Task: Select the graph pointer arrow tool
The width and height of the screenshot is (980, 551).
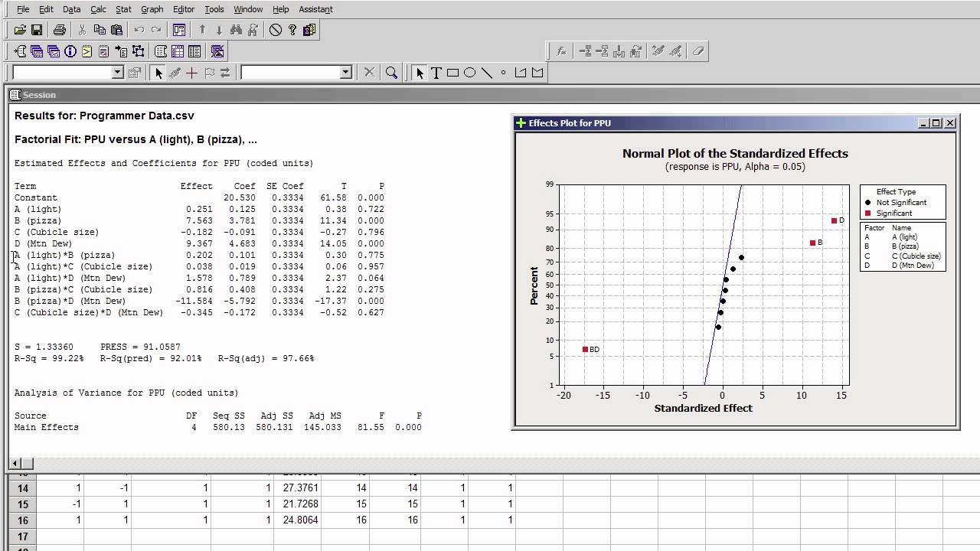Action: point(419,73)
